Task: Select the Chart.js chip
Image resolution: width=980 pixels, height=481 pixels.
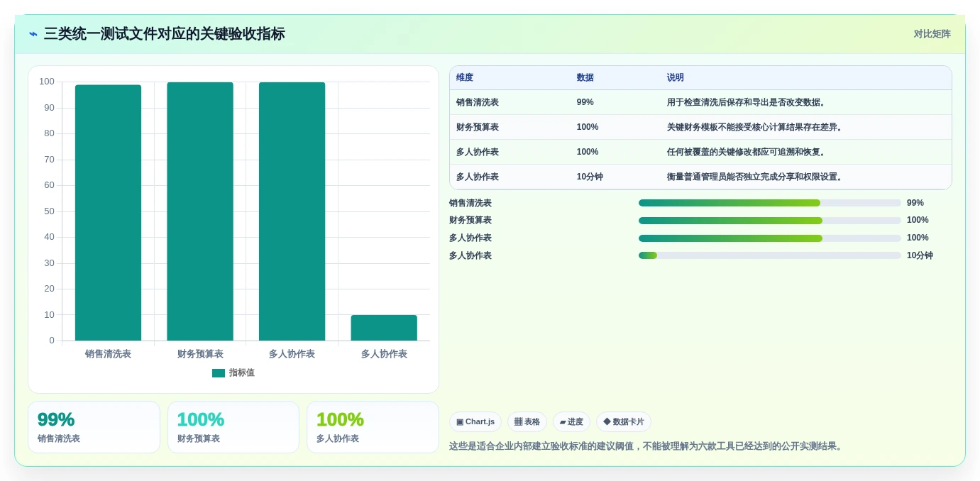Action: [475, 422]
